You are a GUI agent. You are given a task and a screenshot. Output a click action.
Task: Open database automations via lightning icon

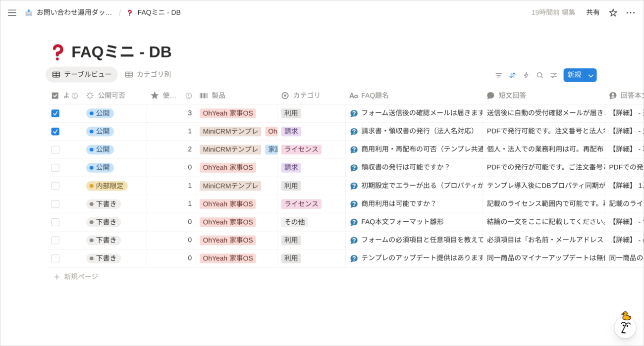526,75
